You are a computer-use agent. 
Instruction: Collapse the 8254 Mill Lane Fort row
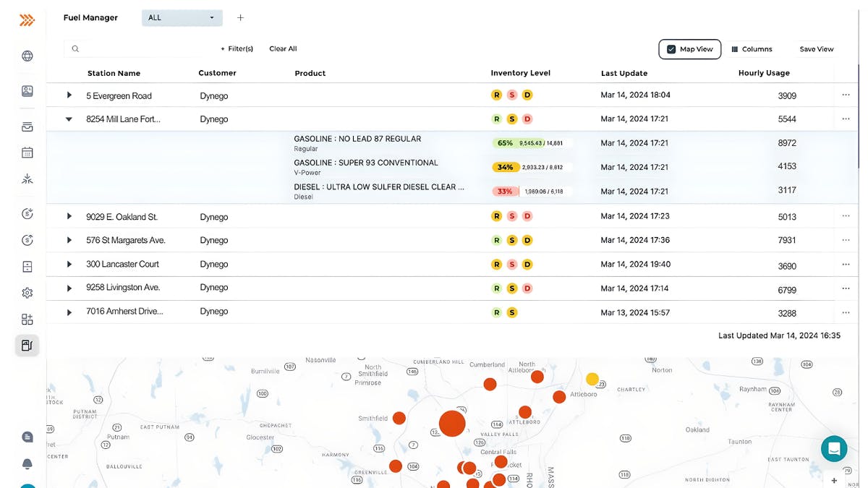point(69,119)
